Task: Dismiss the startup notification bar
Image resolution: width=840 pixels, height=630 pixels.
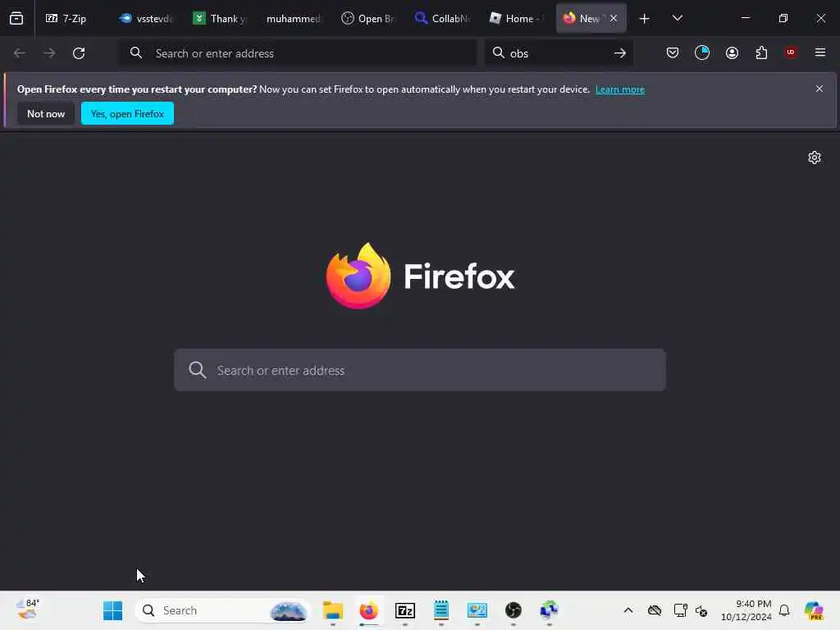Action: click(x=819, y=89)
